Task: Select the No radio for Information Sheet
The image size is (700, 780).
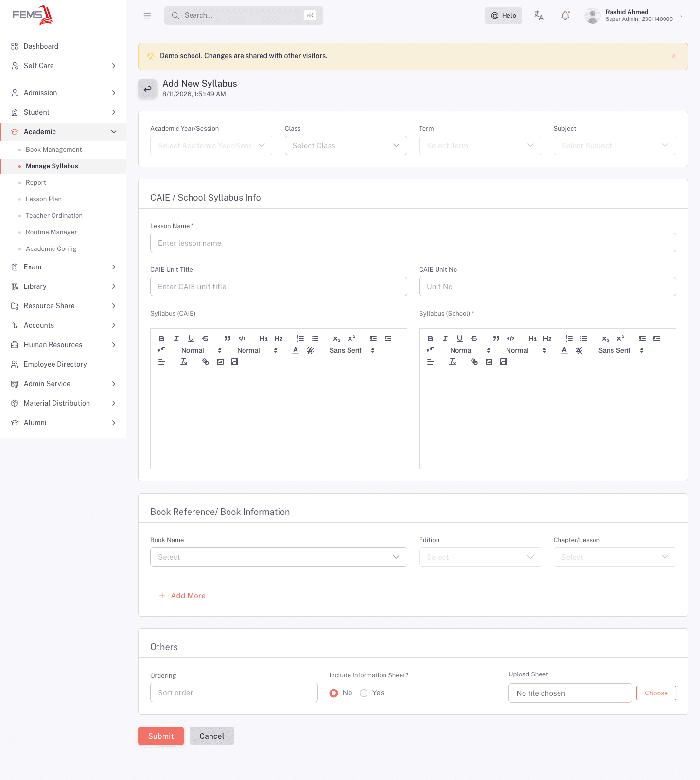Action: point(334,693)
